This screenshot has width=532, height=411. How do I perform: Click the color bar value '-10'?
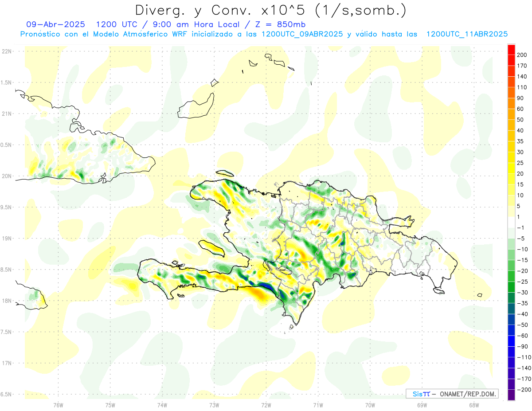[x=522, y=250]
